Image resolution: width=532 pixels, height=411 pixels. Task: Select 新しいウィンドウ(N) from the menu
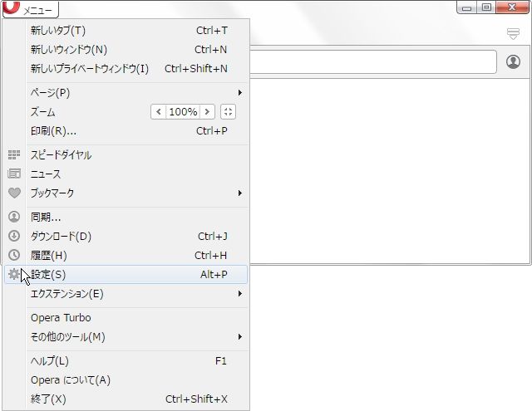[x=126, y=50]
